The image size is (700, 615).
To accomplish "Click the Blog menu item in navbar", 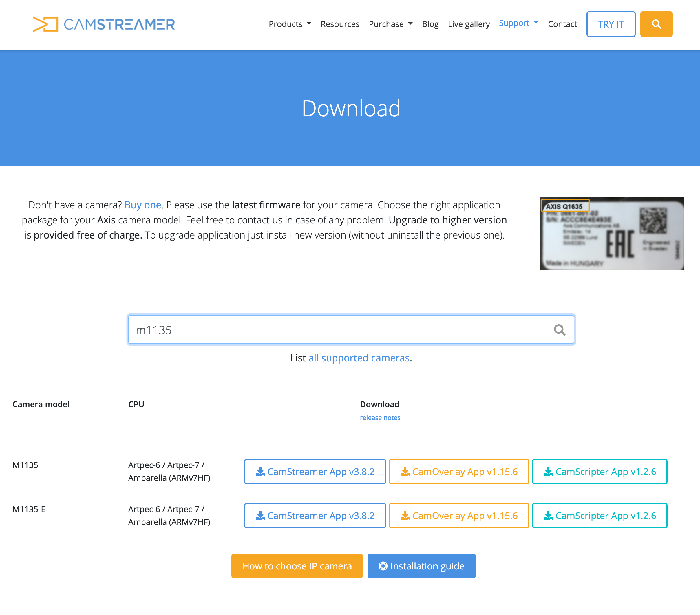I will click(x=430, y=24).
